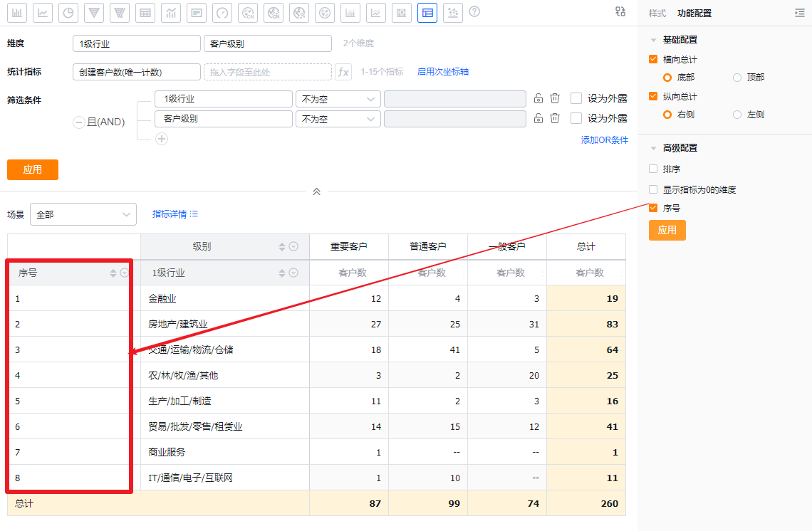Open 不为空 dropdown for 1级行业 filter

tap(338, 100)
